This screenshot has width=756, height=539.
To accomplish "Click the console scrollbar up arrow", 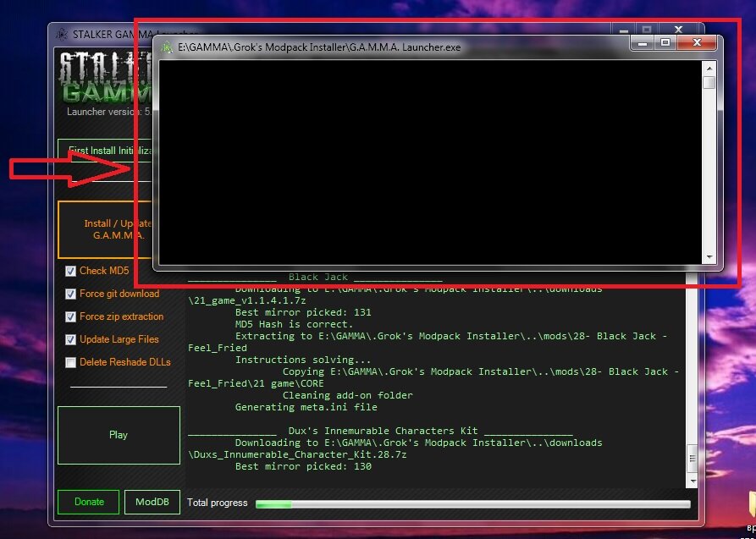I will tap(709, 68).
